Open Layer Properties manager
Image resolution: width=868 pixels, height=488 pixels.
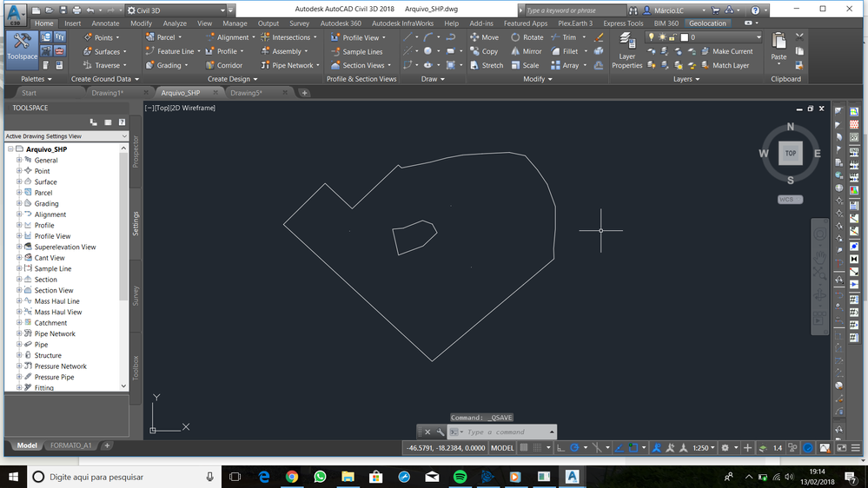click(626, 50)
